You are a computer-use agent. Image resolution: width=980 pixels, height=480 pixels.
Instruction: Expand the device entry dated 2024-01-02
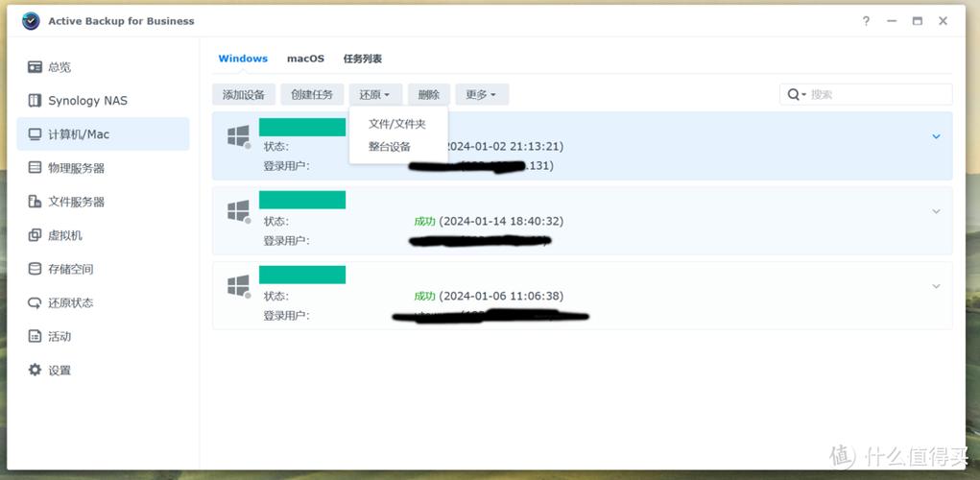[936, 136]
